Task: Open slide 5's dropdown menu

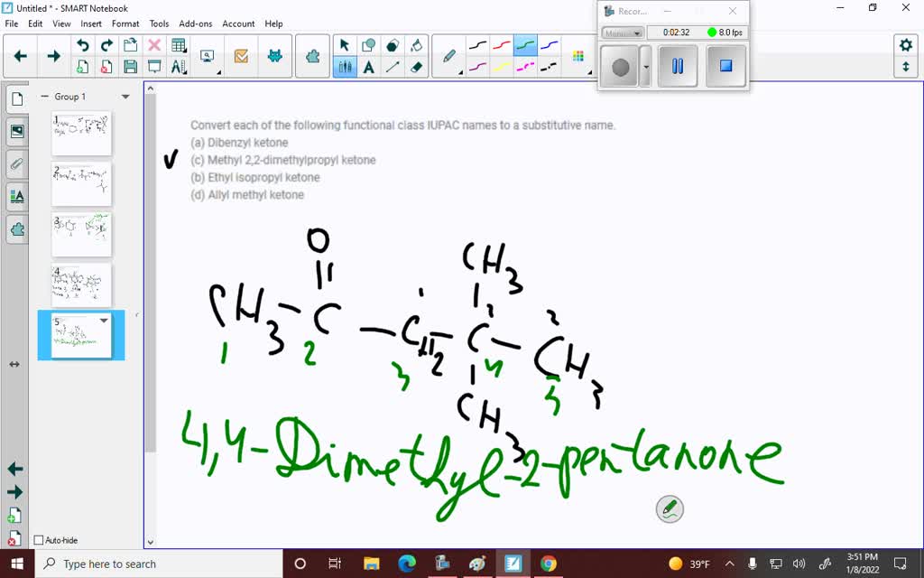Action: [104, 321]
